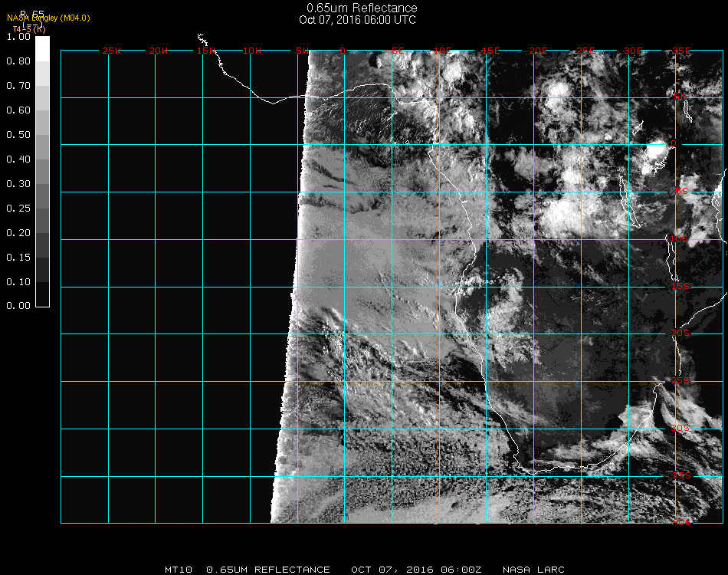Click the "0" prime meridian longitude label
This screenshot has height=575, width=728.
pos(343,51)
